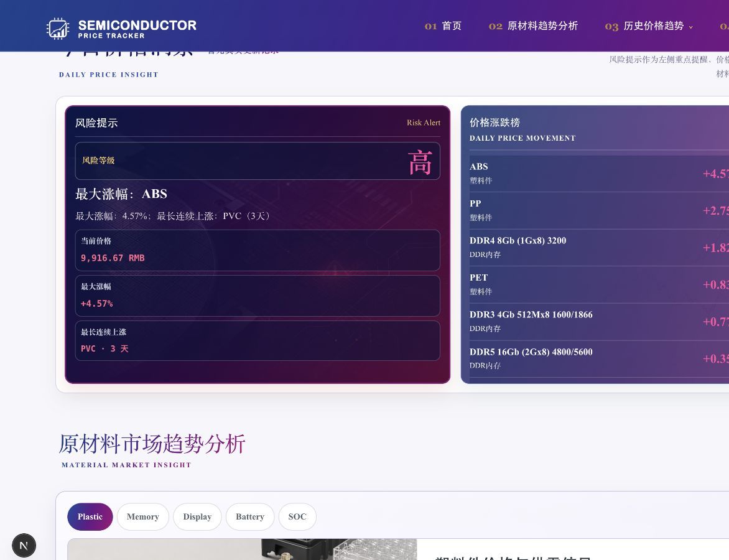The image size is (729, 560).
Task: Select the ABS row in price movement list
Action: (x=599, y=174)
